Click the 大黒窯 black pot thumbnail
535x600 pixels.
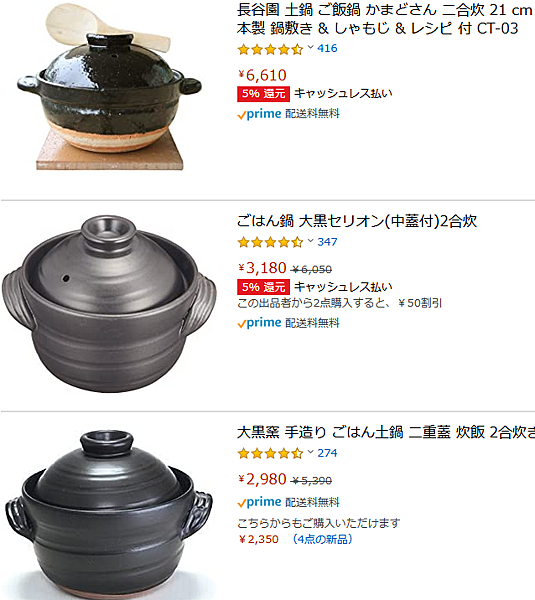point(109,515)
